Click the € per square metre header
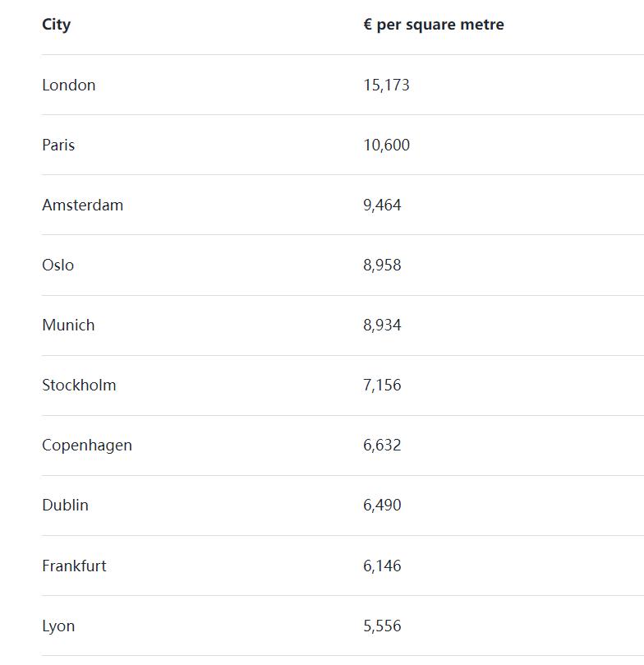The image size is (644, 665). tap(434, 25)
